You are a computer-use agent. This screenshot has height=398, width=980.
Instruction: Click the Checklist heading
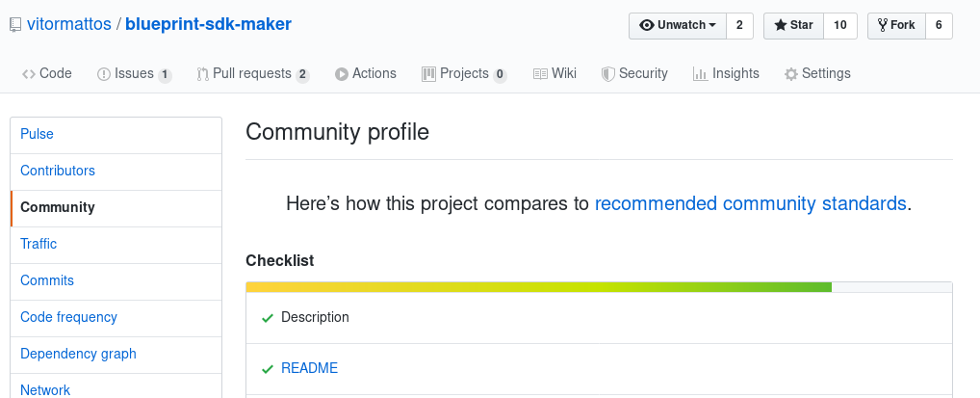click(x=280, y=260)
